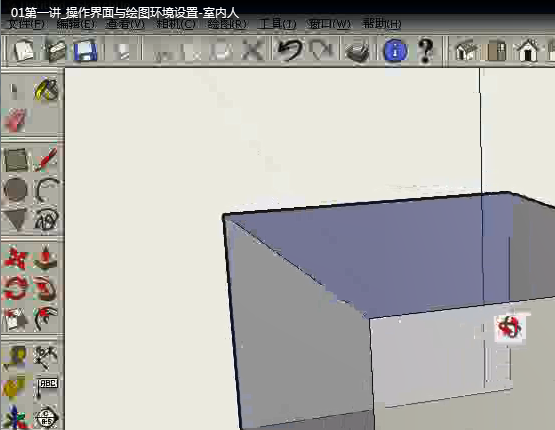555x430 pixels.
Task: Select the Section Plane tool
Action: (x=46, y=417)
